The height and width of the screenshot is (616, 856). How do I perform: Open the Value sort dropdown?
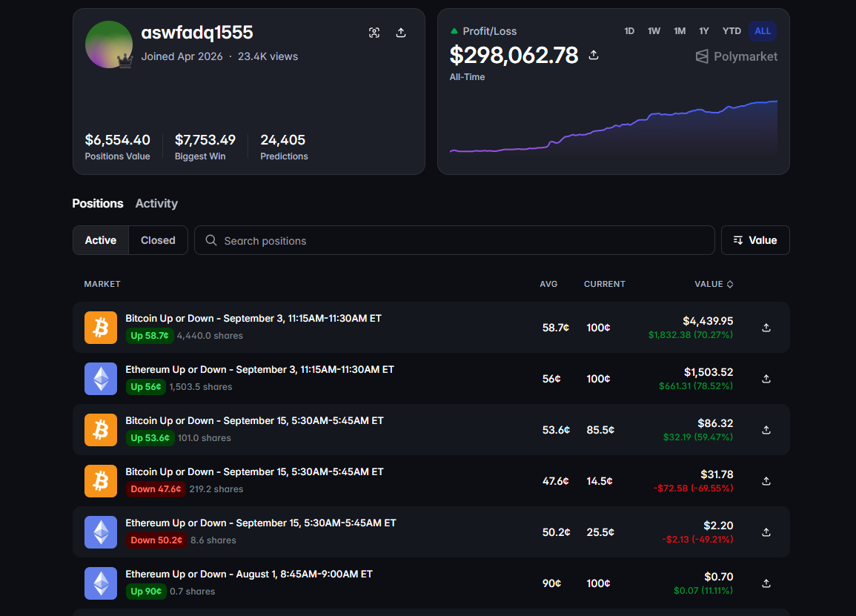755,240
